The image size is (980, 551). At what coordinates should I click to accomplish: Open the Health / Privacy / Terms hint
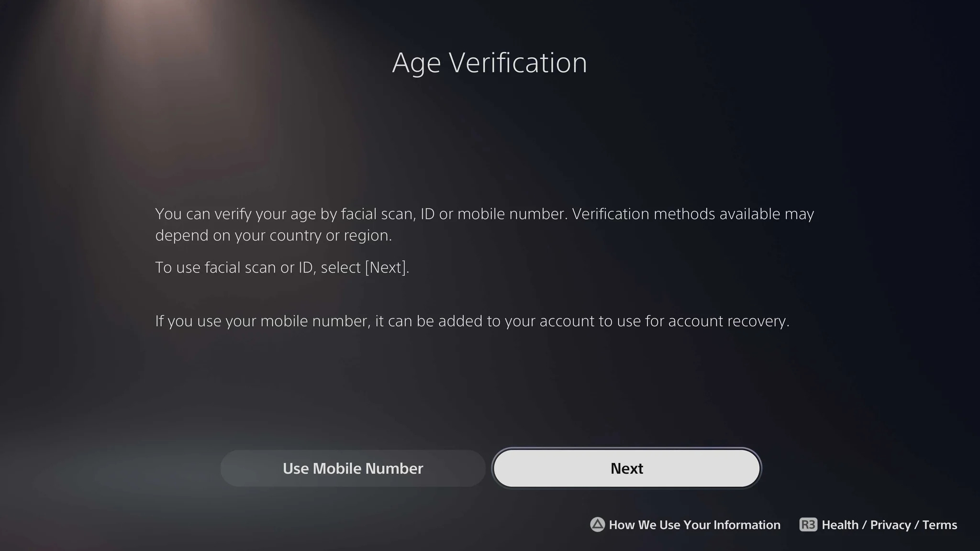[890, 525]
